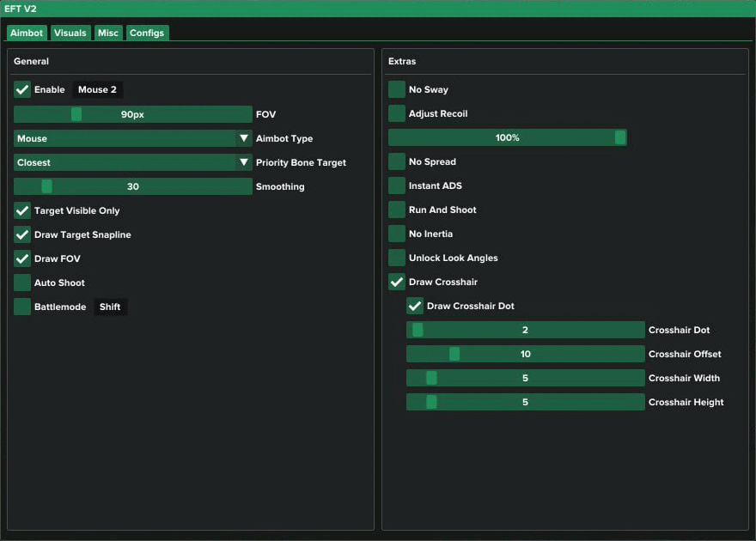Click the Crosshair Height slider
This screenshot has height=541, width=756.
pyautogui.click(x=525, y=402)
